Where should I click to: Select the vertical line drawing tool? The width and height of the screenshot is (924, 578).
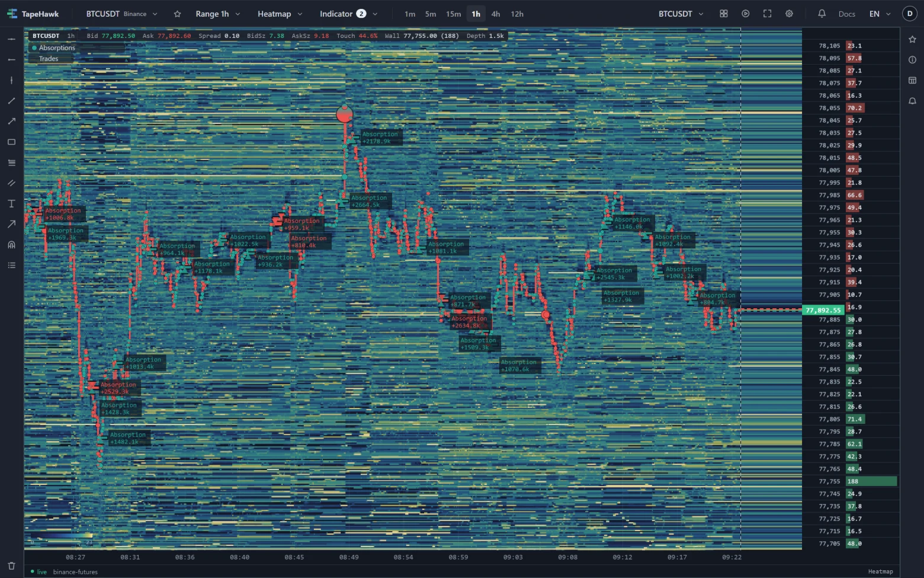click(x=11, y=80)
